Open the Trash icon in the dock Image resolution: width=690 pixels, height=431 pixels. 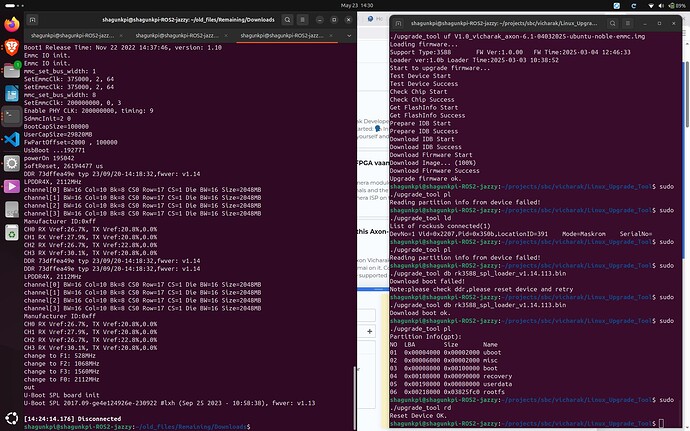click(x=12, y=233)
